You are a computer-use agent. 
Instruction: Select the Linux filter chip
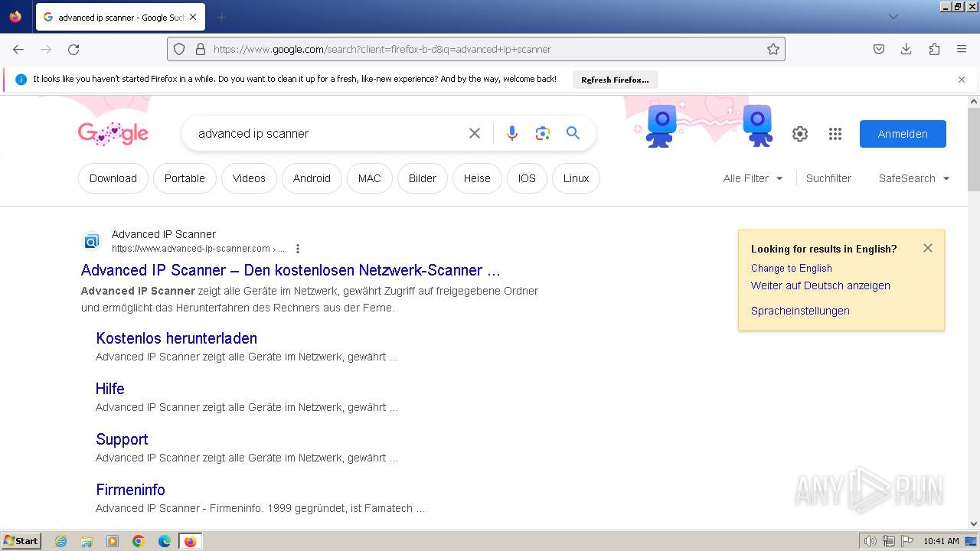click(x=576, y=178)
